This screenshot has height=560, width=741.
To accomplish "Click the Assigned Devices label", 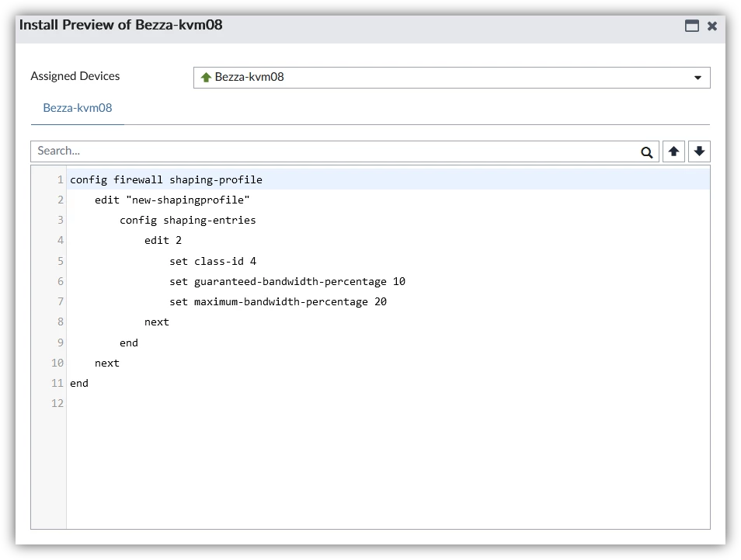I will [x=75, y=76].
